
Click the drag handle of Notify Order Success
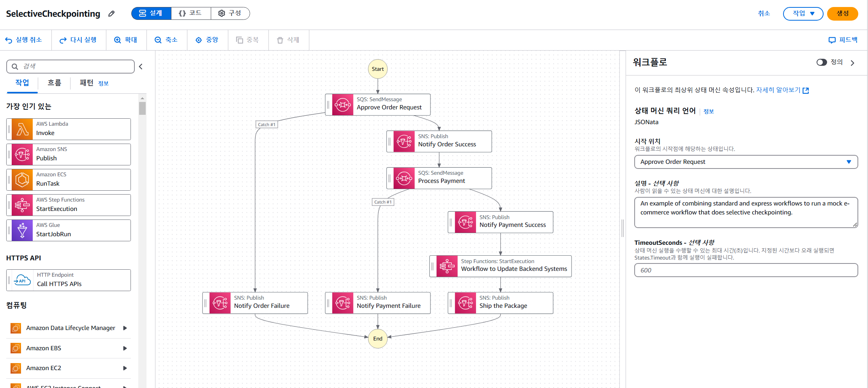pos(390,141)
